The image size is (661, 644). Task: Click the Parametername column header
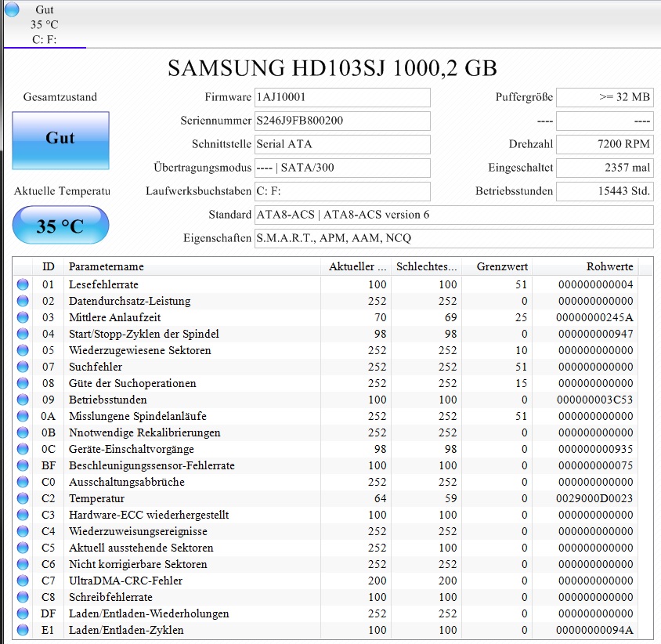point(192,266)
